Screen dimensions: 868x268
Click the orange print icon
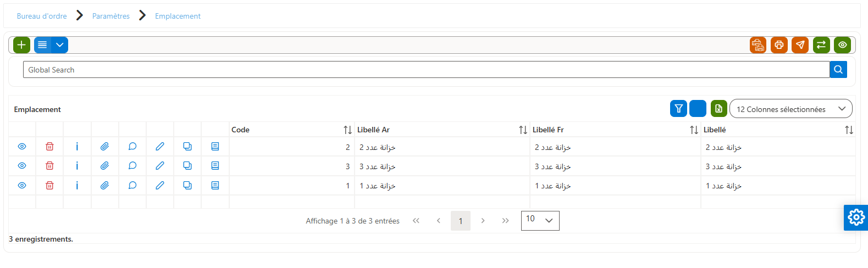point(779,45)
